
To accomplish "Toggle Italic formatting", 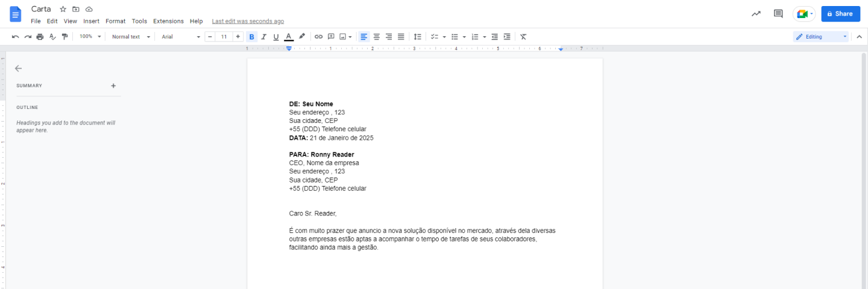I will pos(263,37).
